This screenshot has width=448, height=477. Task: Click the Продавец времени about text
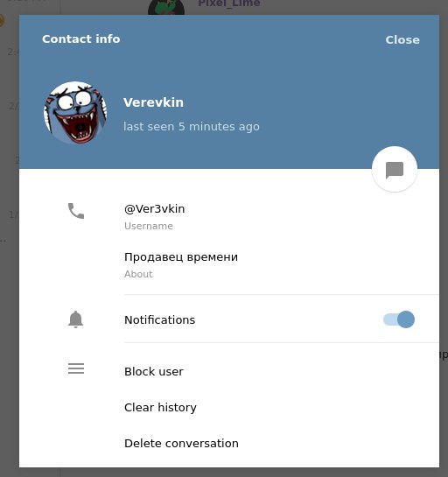pos(181,257)
